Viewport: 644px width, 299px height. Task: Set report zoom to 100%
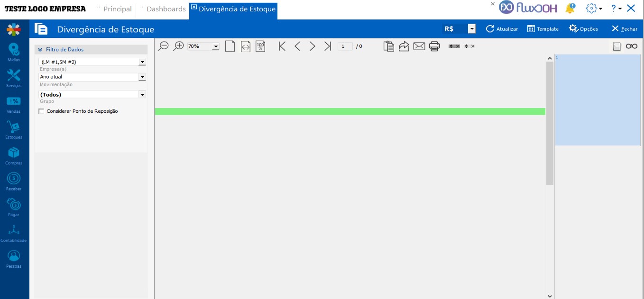point(260,46)
